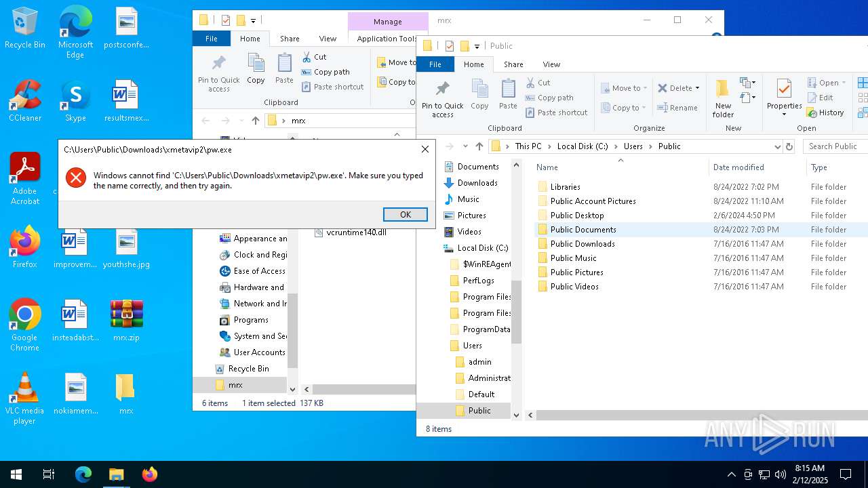Click Copy path in Public window
The width and height of the screenshot is (868, 488).
point(549,98)
